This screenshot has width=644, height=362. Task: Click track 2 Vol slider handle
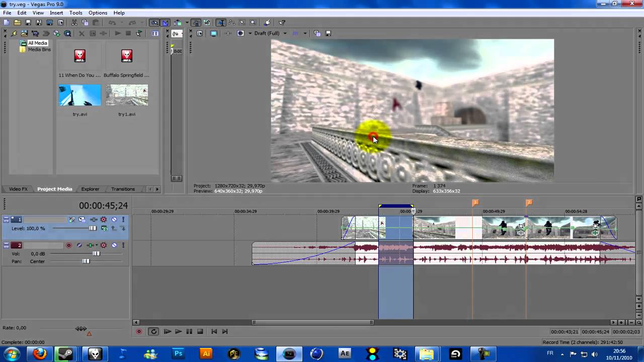coord(96,254)
